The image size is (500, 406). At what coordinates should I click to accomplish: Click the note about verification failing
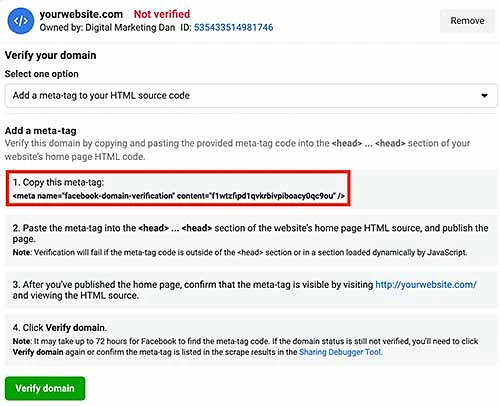(x=240, y=252)
